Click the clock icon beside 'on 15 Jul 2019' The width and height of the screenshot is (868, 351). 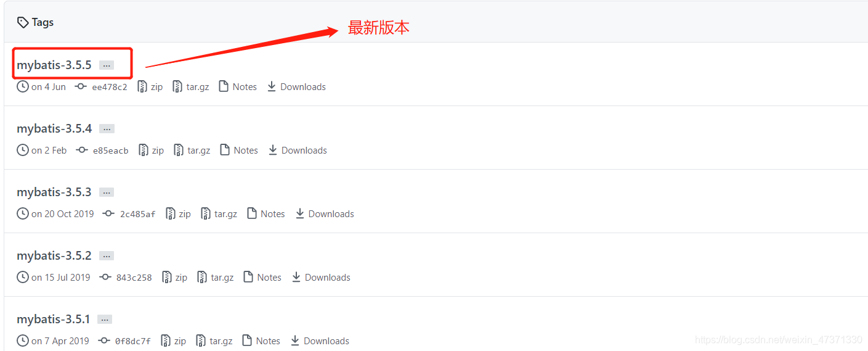23,278
